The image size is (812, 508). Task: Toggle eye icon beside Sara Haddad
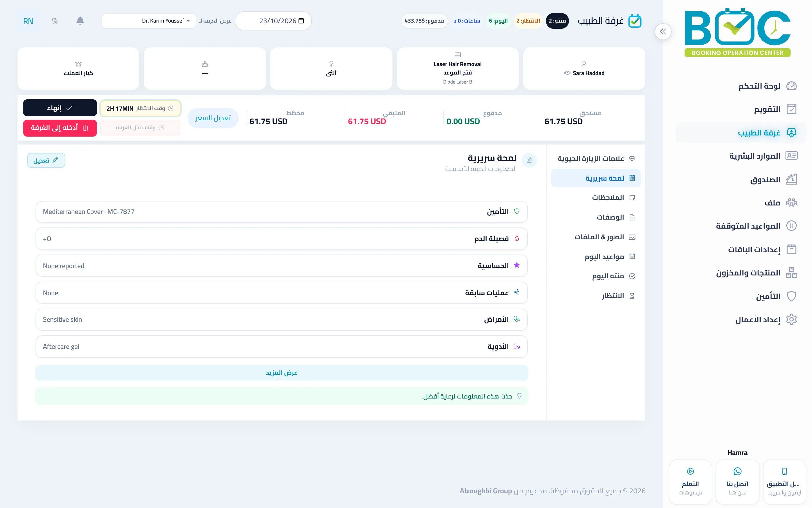point(567,73)
